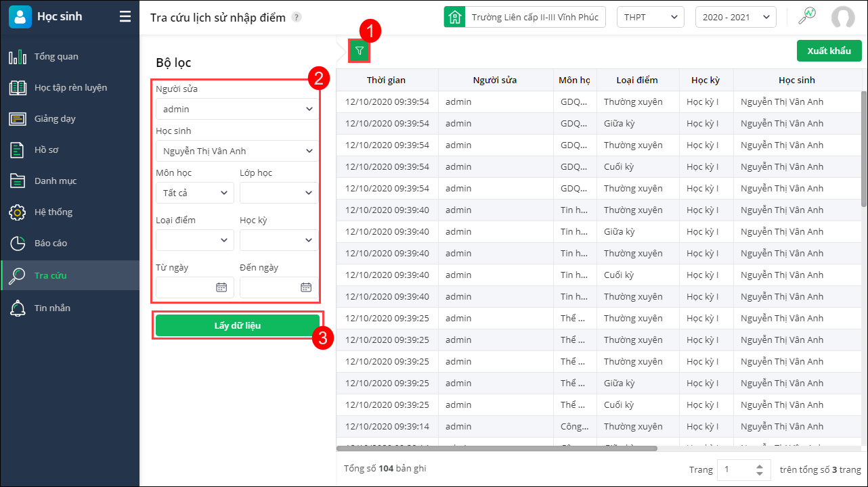Viewport: 868px width, 487px height.
Task: Click the Học tập rèn luyện book icon
Action: [x=18, y=88]
